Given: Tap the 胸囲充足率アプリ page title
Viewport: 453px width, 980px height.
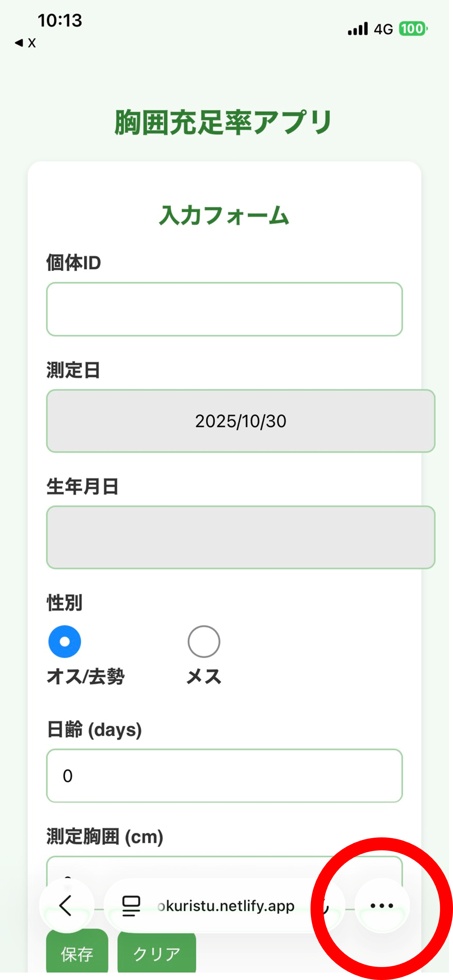Looking at the screenshot, I should pyautogui.click(x=224, y=122).
